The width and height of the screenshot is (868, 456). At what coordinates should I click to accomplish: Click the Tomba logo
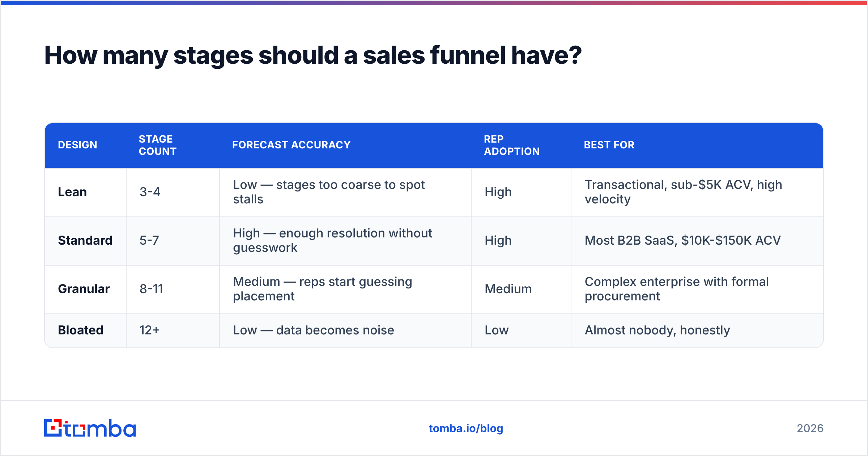pyautogui.click(x=90, y=428)
